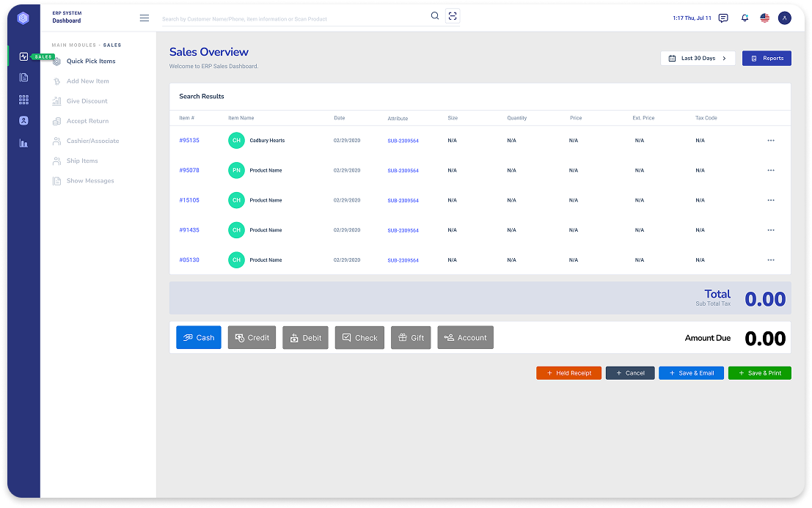Click the Held Receipt button
This screenshot has height=508, width=812.
568,373
